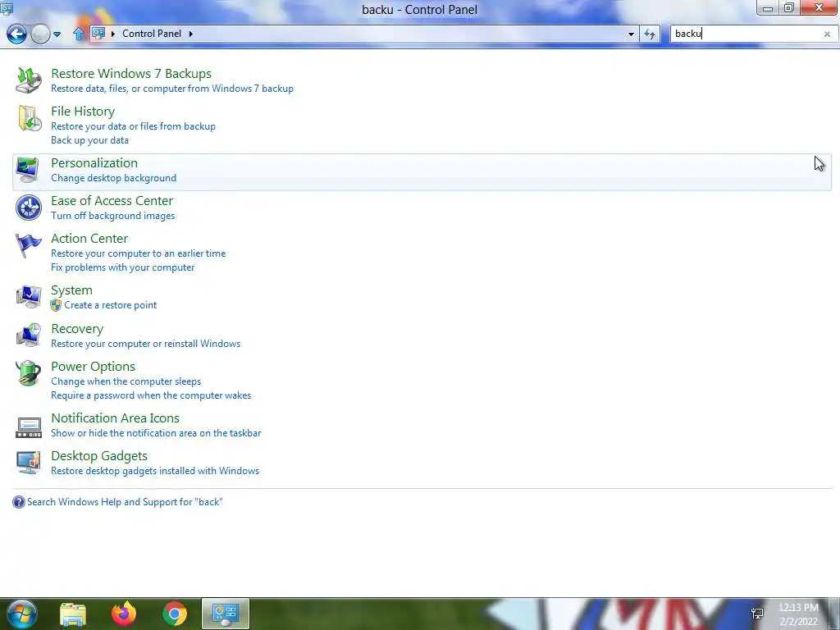840x630 pixels.
Task: Click the Power Options battery icon
Action: pyautogui.click(x=29, y=373)
